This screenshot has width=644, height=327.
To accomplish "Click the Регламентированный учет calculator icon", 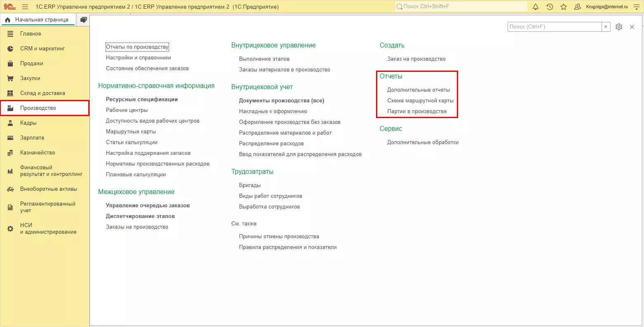I will coord(11,207).
